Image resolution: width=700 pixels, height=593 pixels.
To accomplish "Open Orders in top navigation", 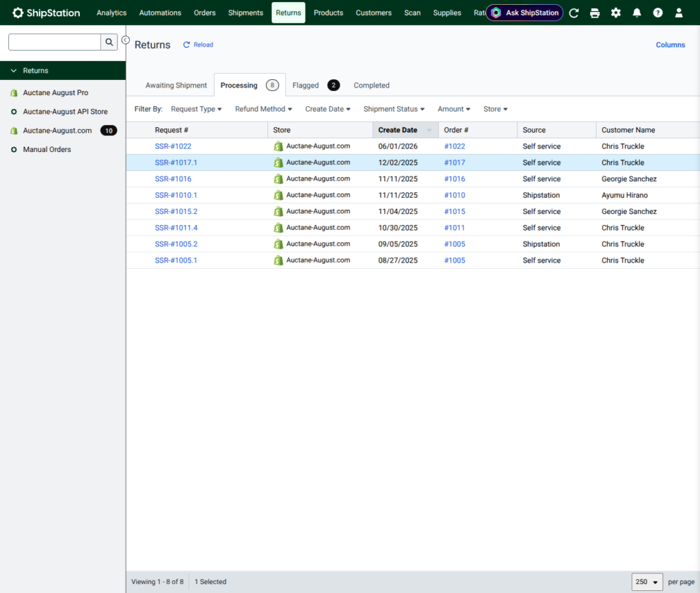I will pos(204,12).
